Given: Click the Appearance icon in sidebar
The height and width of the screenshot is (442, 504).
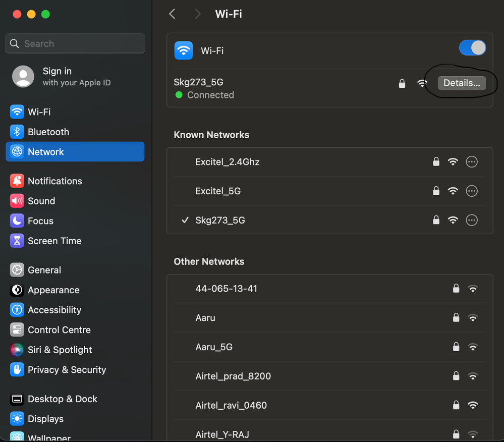Looking at the screenshot, I should [17, 290].
